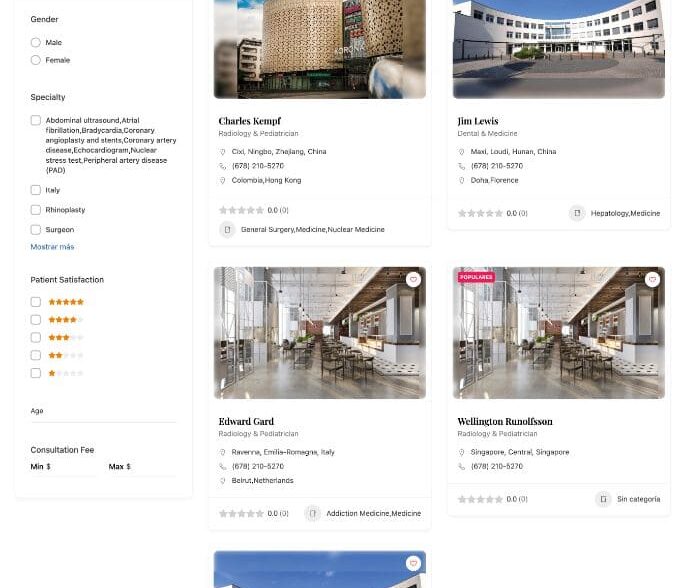
Task: Click the Age slider track
Action: tap(103, 422)
